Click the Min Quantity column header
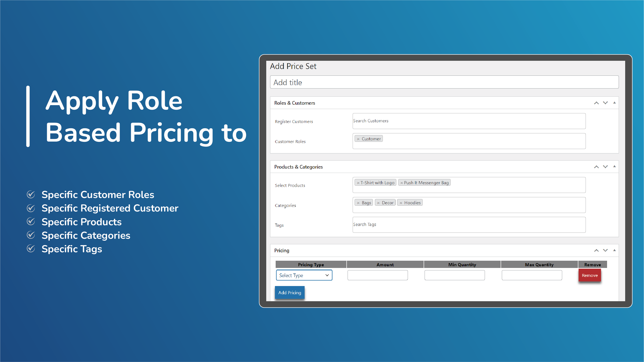The image size is (644, 362). tap(462, 264)
